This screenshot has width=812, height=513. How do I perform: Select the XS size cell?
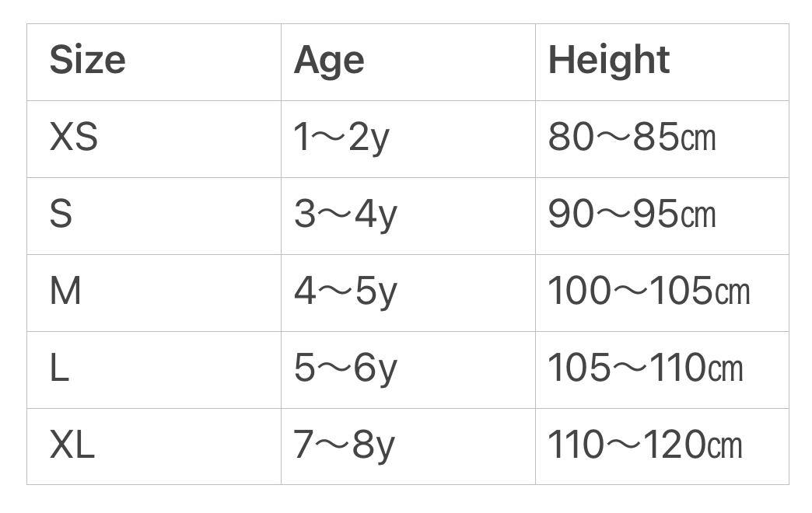click(74, 138)
